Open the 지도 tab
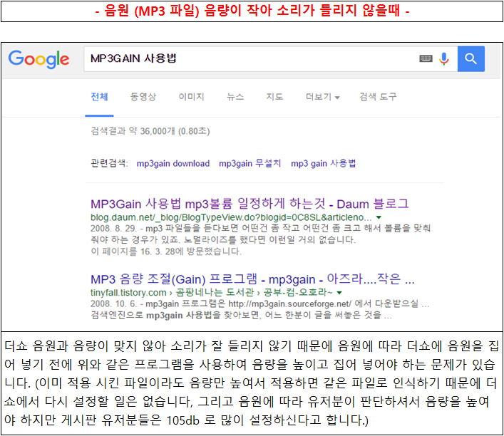Image resolution: width=504 pixels, height=436 pixels. click(x=275, y=97)
